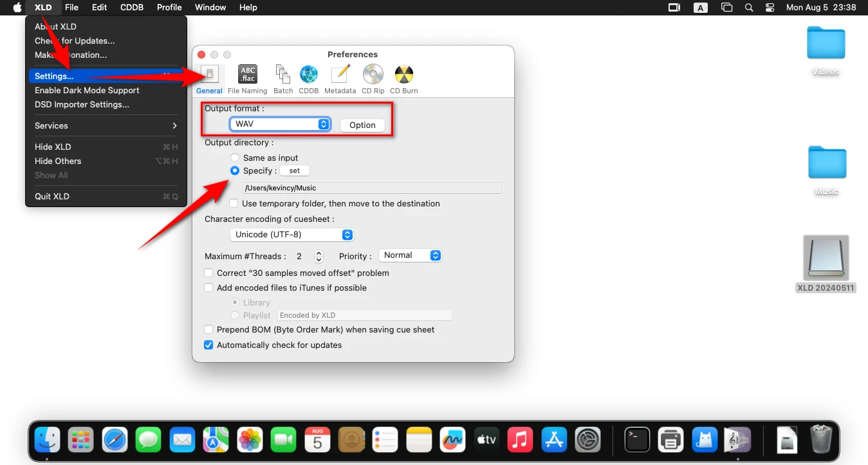The width and height of the screenshot is (868, 465).
Task: Open the General preferences tab
Action: [x=210, y=79]
